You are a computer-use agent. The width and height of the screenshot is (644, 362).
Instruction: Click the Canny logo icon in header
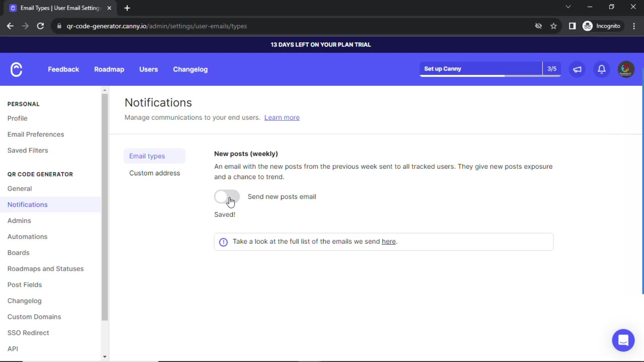(16, 69)
